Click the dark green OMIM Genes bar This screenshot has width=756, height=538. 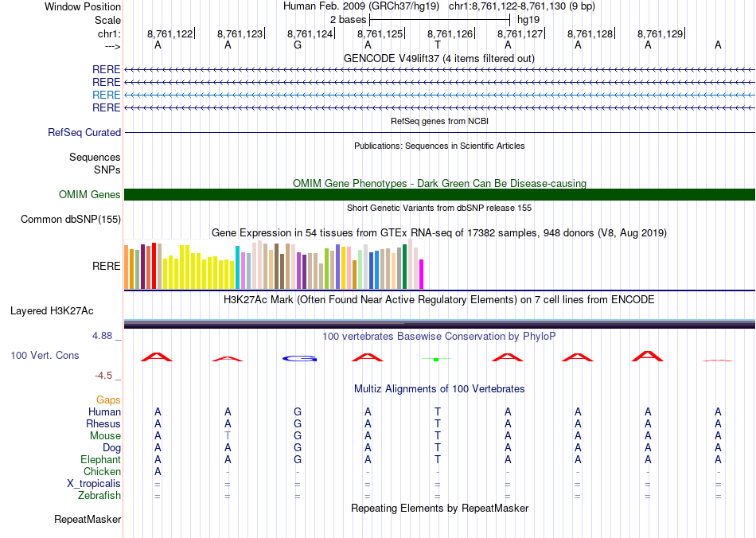tap(439, 195)
